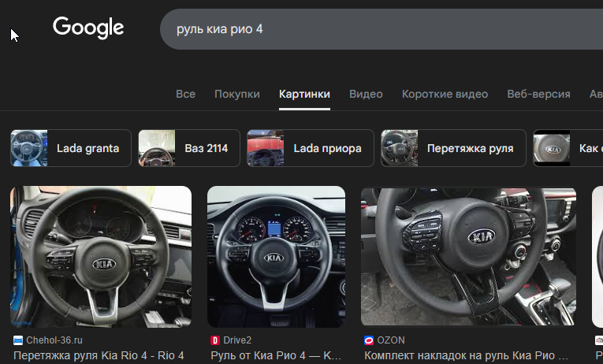Click the Google logo

point(88,28)
